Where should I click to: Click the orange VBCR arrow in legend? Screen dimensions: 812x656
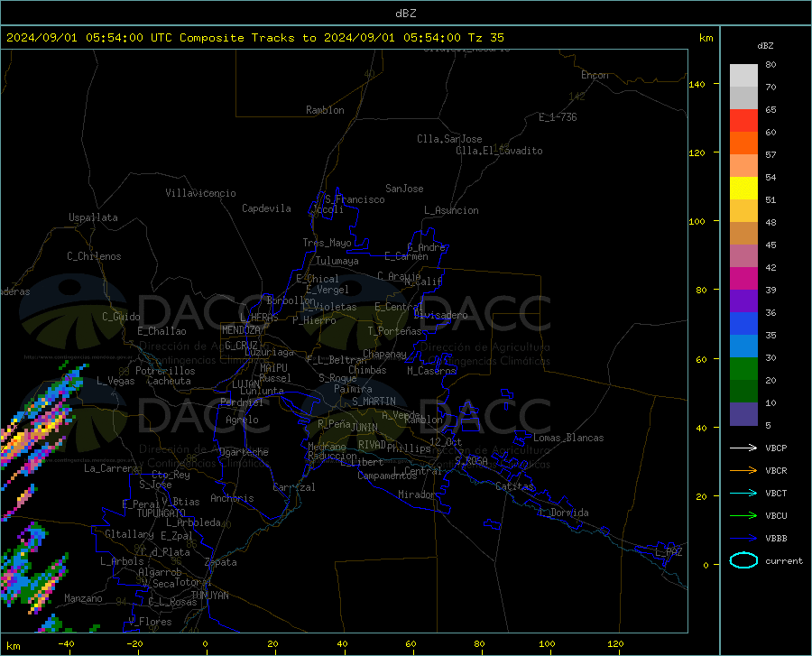[743, 471]
